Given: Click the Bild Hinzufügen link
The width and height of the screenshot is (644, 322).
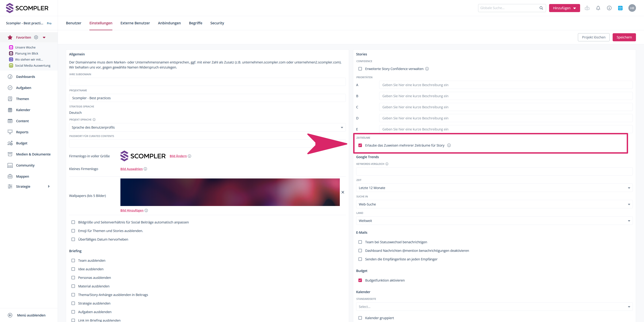Looking at the screenshot, I should (132, 210).
